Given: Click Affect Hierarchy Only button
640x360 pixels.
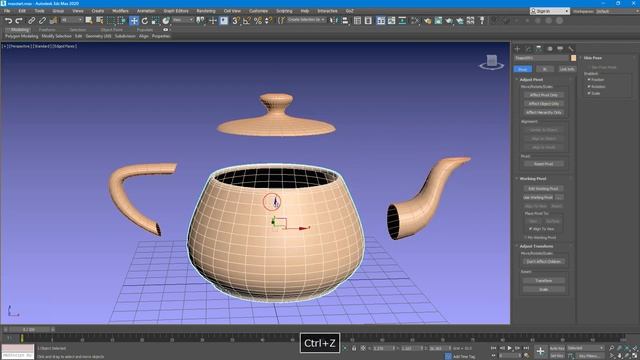Looking at the screenshot, I should coord(544,112).
